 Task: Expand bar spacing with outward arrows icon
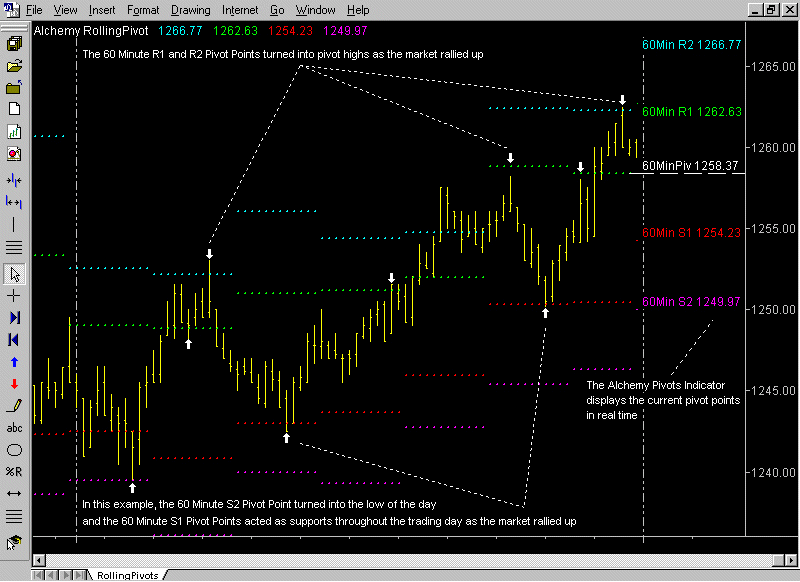[x=14, y=203]
